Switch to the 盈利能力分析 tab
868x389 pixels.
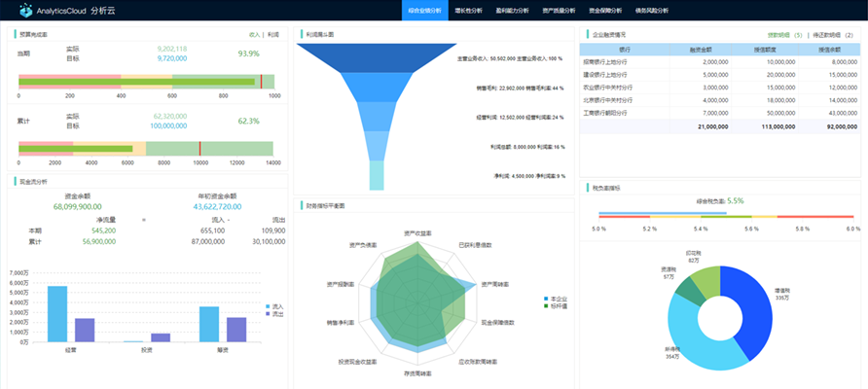[x=513, y=11]
